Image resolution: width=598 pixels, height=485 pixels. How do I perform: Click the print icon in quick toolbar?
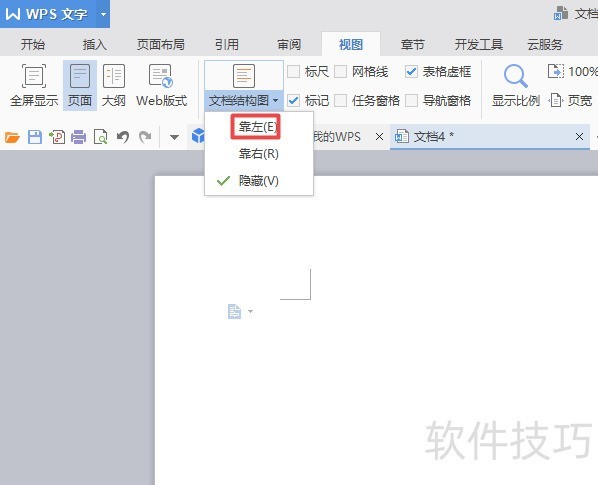(78, 137)
